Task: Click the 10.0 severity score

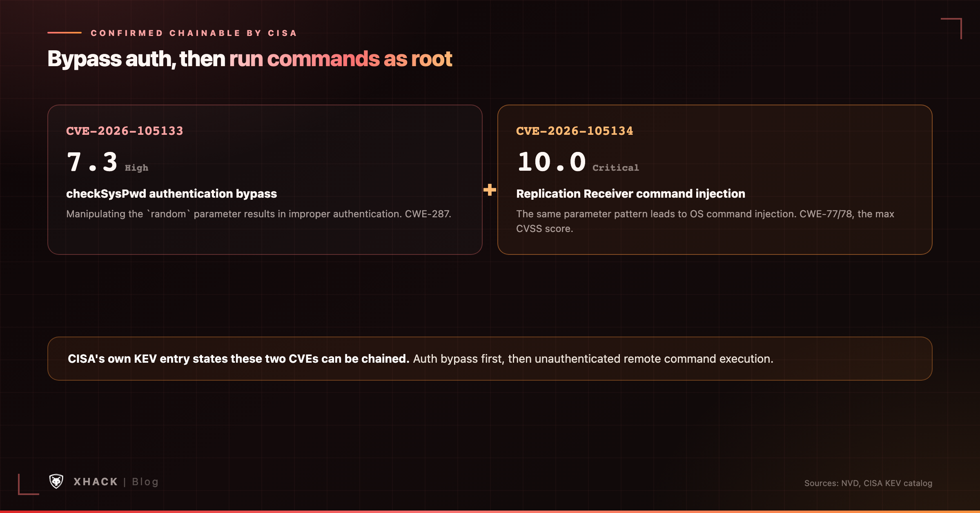Action: 552,162
